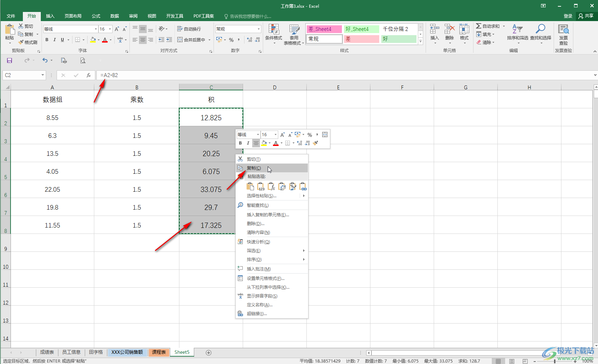Choose Paste Formulas option icon
This screenshot has width=598, height=364.
[x=271, y=186]
